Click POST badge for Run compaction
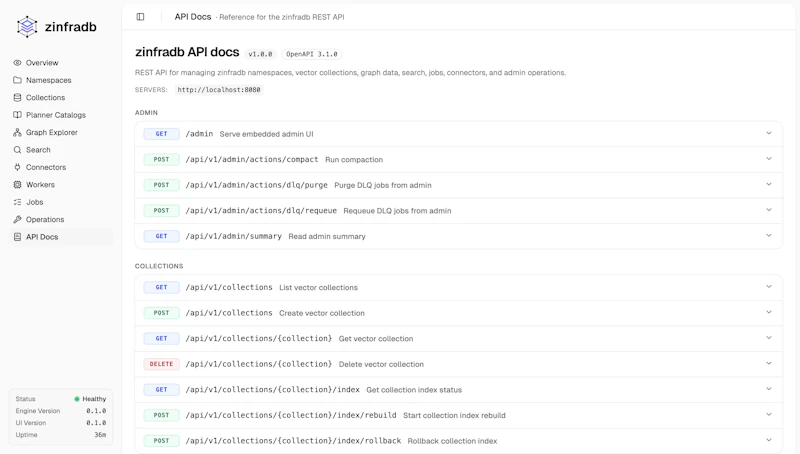The image size is (800, 454). [x=161, y=159]
